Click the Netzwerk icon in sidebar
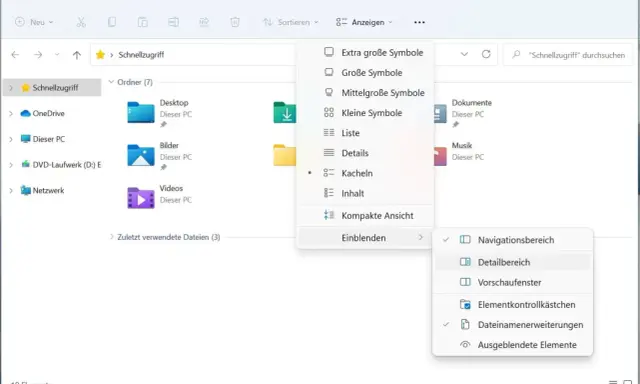 pos(26,191)
